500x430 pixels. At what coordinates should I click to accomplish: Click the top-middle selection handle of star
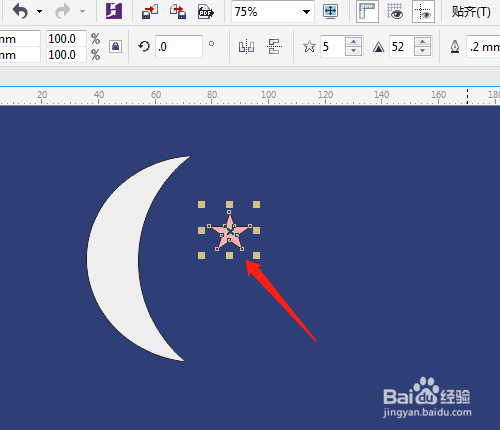pos(229,204)
